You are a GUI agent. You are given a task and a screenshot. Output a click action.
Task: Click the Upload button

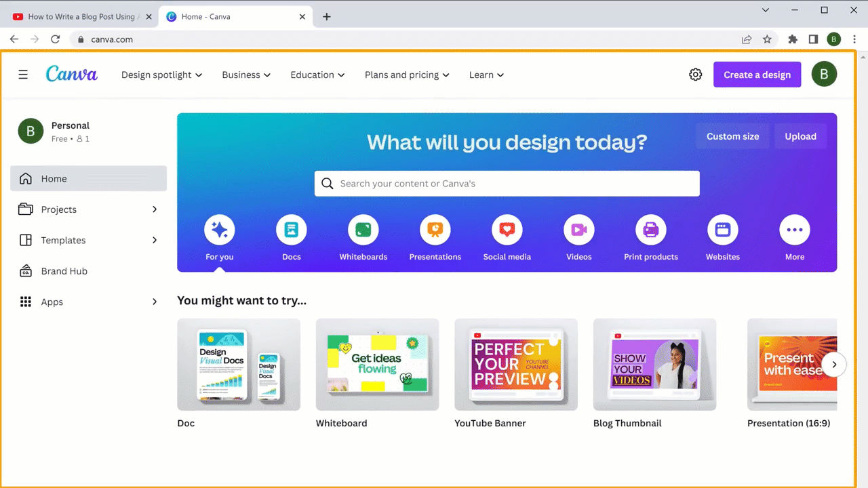click(800, 136)
